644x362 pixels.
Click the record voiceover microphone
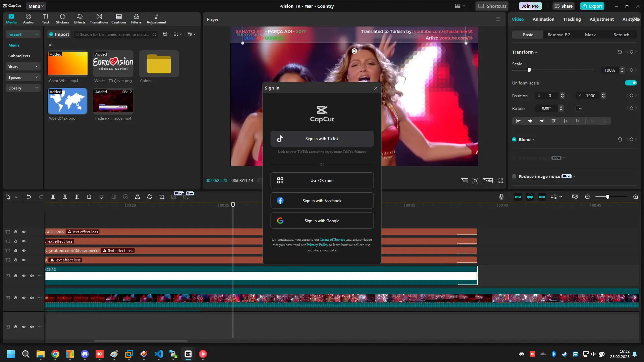click(x=501, y=197)
